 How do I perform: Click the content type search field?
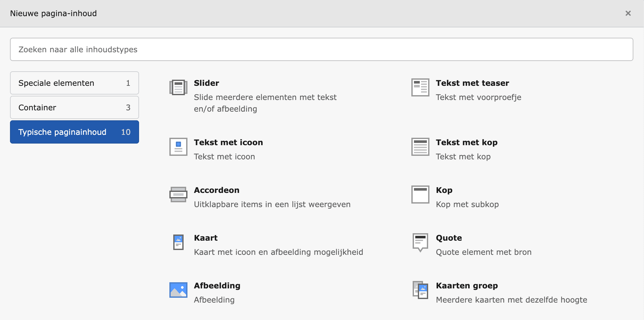(x=322, y=49)
